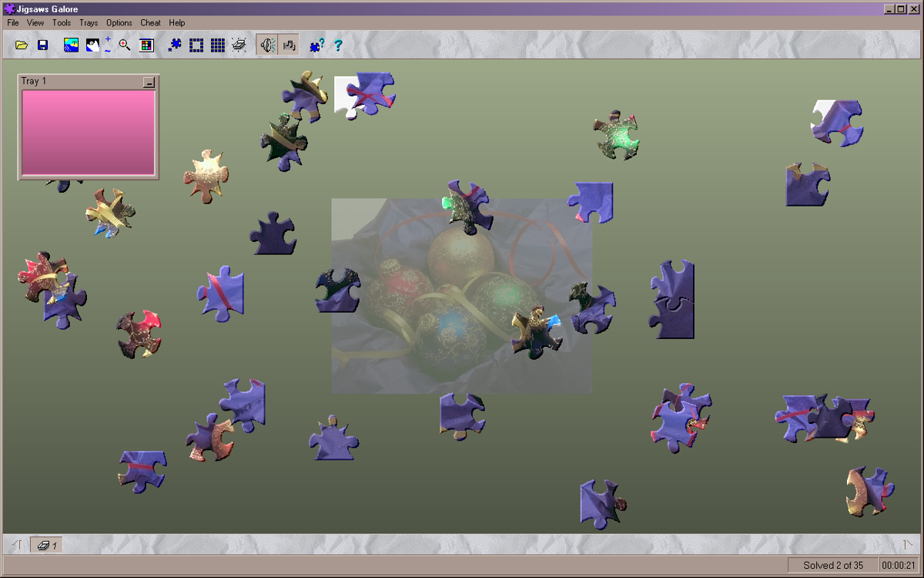
Task: Select the piece arrangement grid icon
Action: coord(218,45)
